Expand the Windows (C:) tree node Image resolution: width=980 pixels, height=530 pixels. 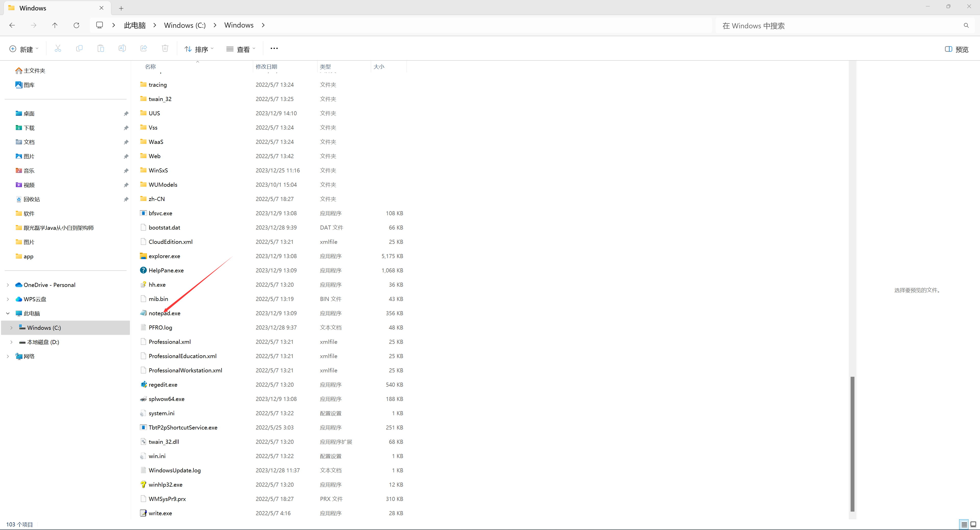tap(11, 328)
